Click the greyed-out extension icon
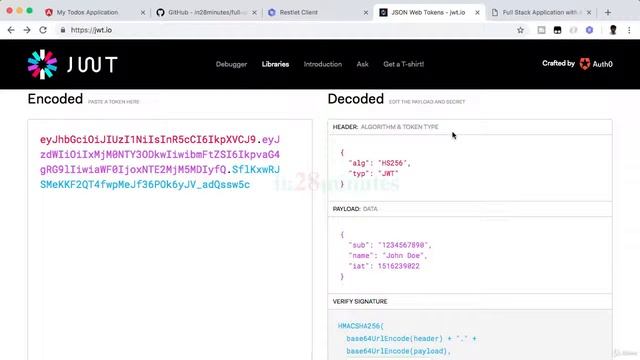640x360 pixels. [573, 30]
